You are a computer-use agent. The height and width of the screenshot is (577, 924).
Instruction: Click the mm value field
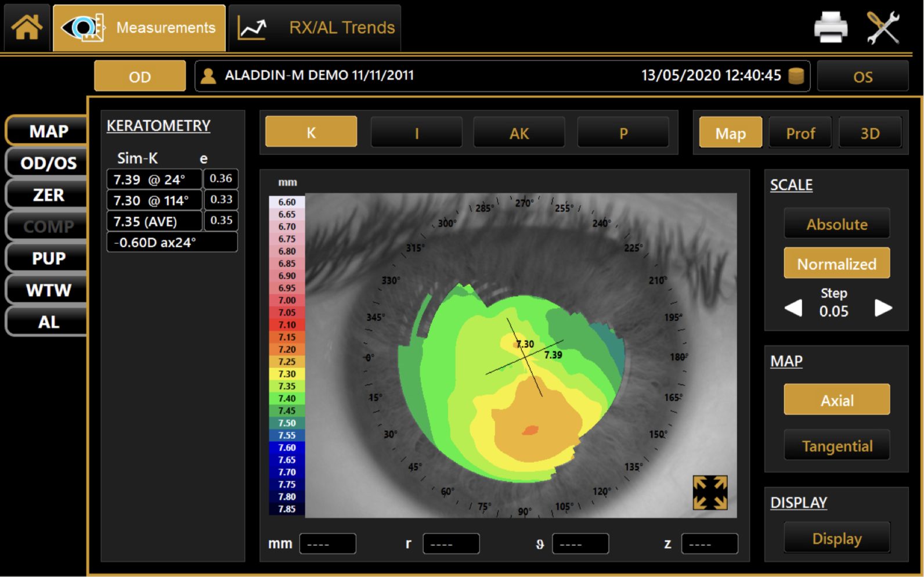[327, 544]
